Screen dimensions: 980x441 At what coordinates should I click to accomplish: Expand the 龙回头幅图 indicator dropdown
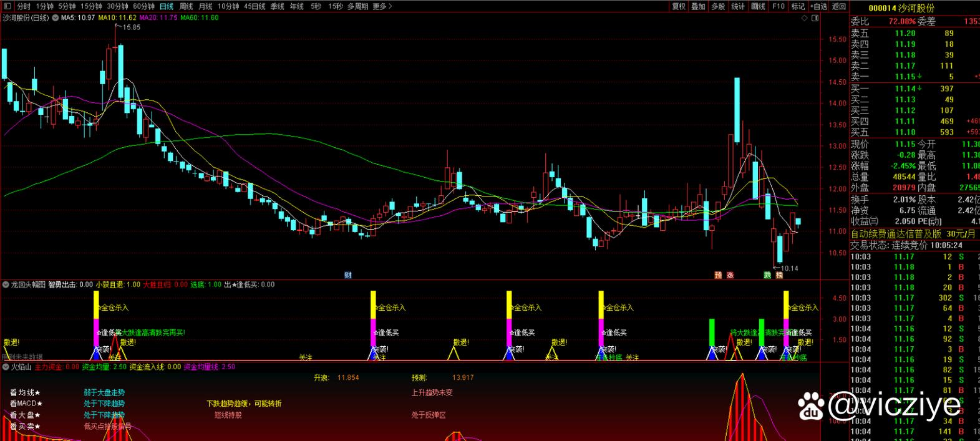(6, 284)
